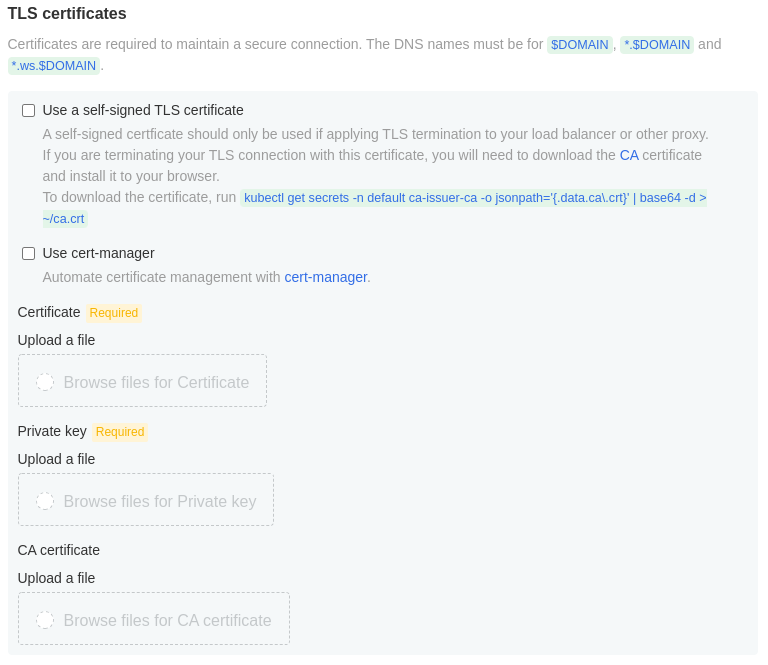This screenshot has width=768, height=665.
Task: Click the Required badge beside Certificate
Action: coord(114,313)
